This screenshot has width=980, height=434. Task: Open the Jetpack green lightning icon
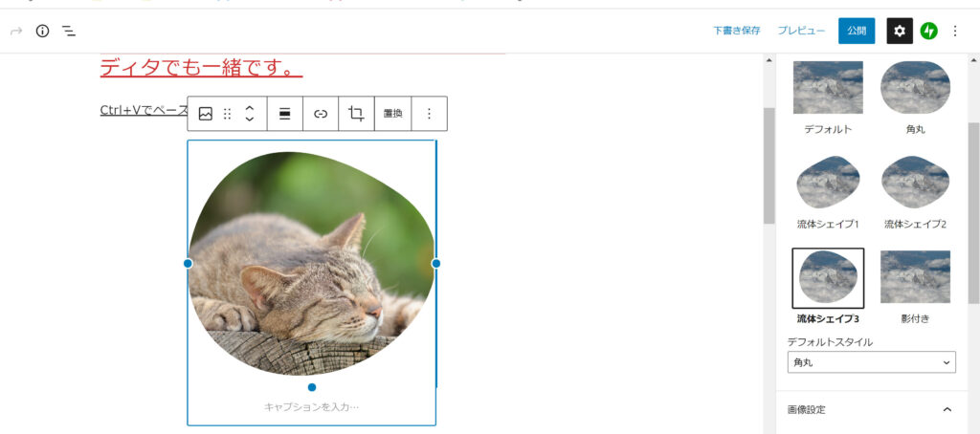coord(928,31)
